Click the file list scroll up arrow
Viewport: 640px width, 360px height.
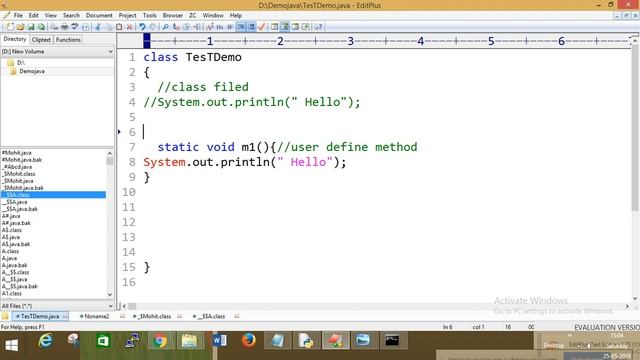110,153
